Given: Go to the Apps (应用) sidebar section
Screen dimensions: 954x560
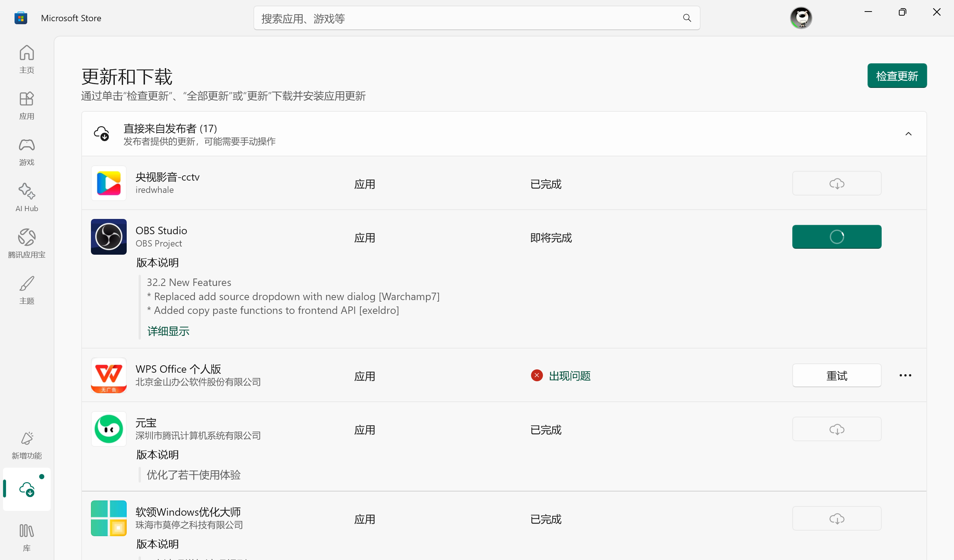Looking at the screenshot, I should pos(26,106).
